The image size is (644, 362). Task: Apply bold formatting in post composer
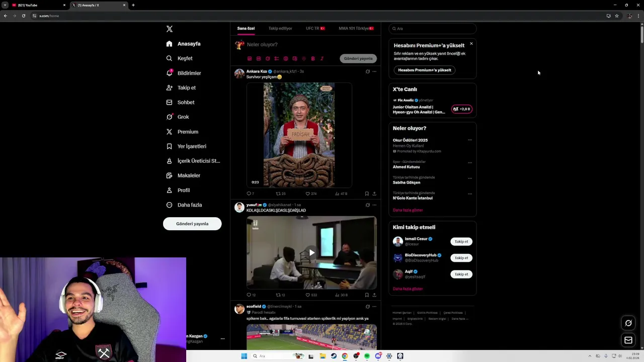[x=313, y=59]
